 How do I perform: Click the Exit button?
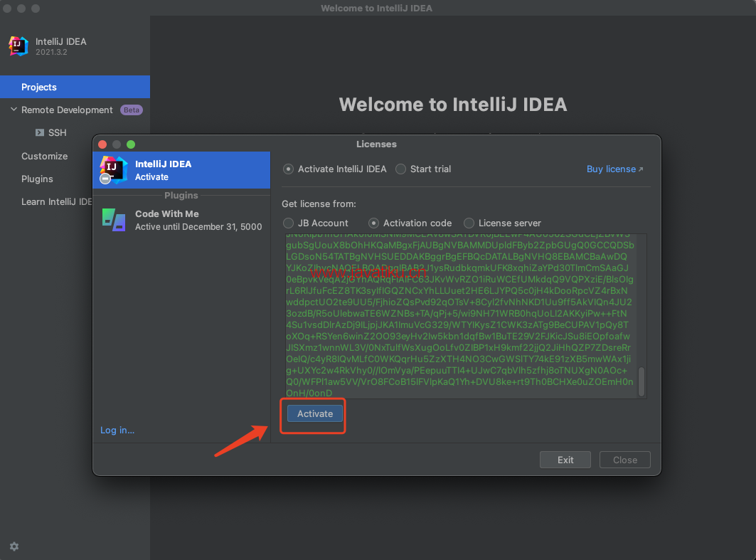tap(565, 460)
